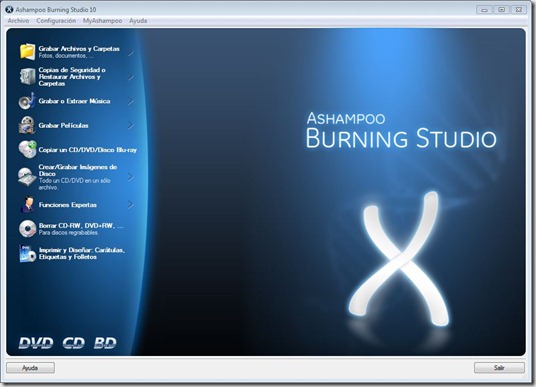Select Copiar un CD/DVD/Disco Blu-ray
The width and height of the screenshot is (536, 387).
click(88, 150)
